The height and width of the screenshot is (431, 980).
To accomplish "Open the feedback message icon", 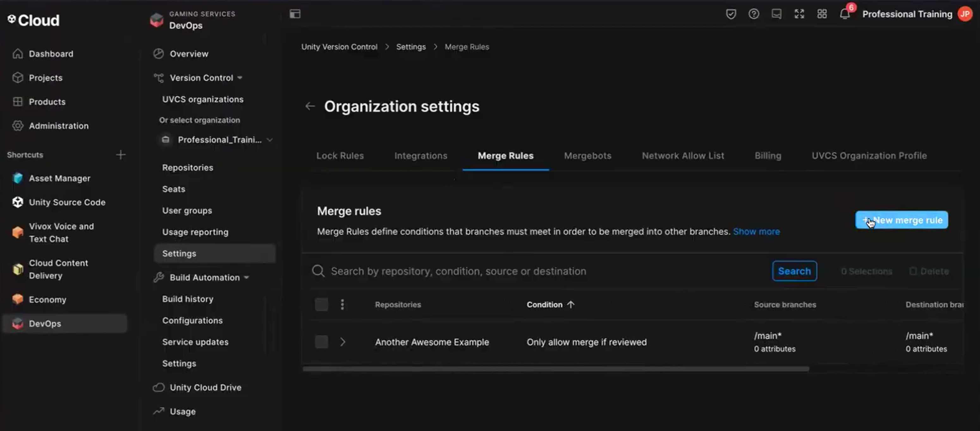I will (776, 14).
